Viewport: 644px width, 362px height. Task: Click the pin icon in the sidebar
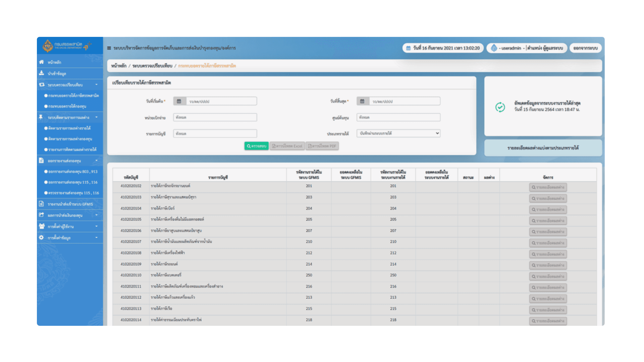(41, 117)
